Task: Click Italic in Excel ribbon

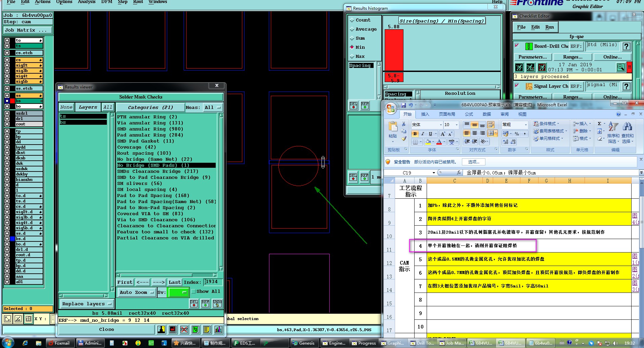Action: pos(423,134)
